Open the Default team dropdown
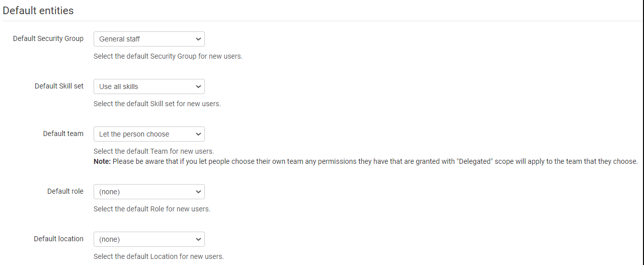Screen dimensions: 644x265 click(x=149, y=134)
